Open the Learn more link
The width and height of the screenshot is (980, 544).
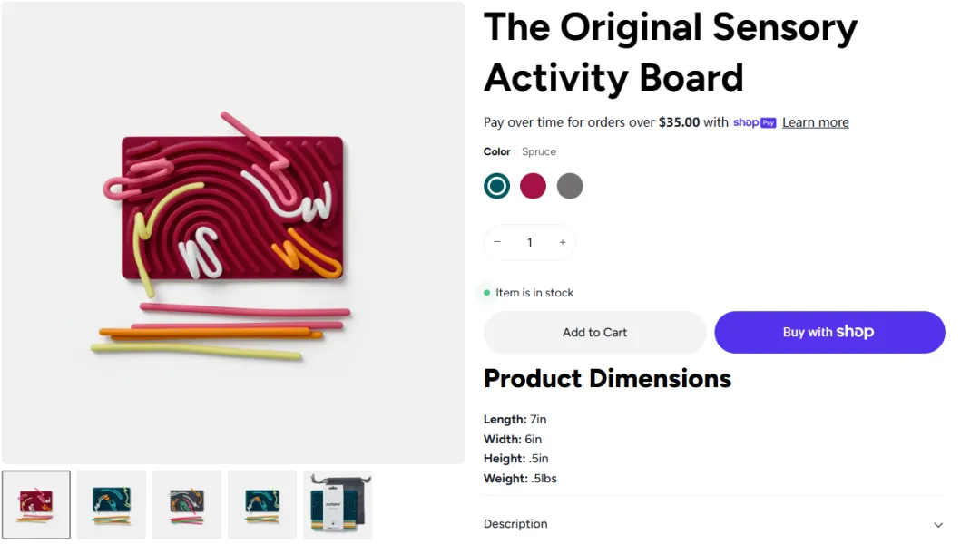[x=816, y=122]
